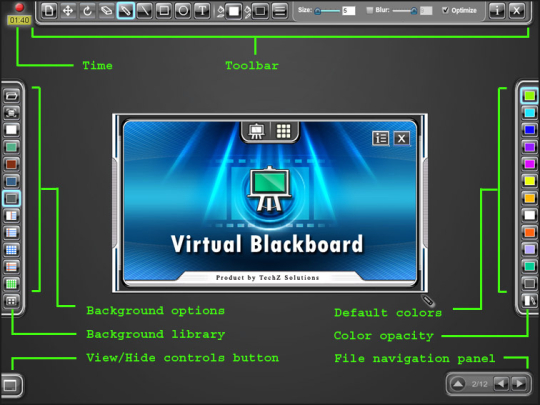Select the Text tool

(x=202, y=11)
